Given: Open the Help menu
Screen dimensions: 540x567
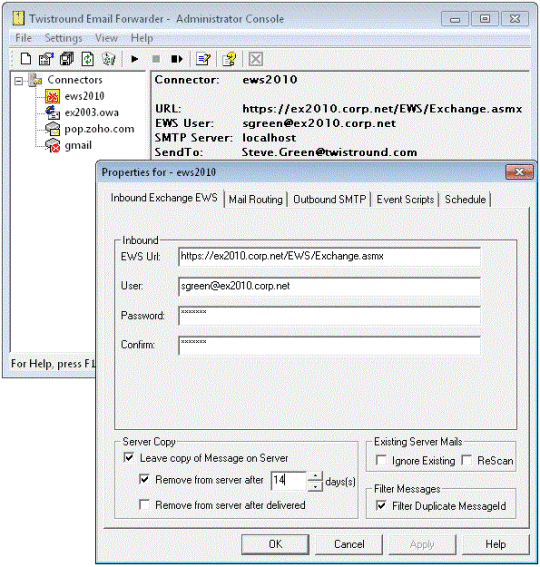Looking at the screenshot, I should pyautogui.click(x=142, y=38).
